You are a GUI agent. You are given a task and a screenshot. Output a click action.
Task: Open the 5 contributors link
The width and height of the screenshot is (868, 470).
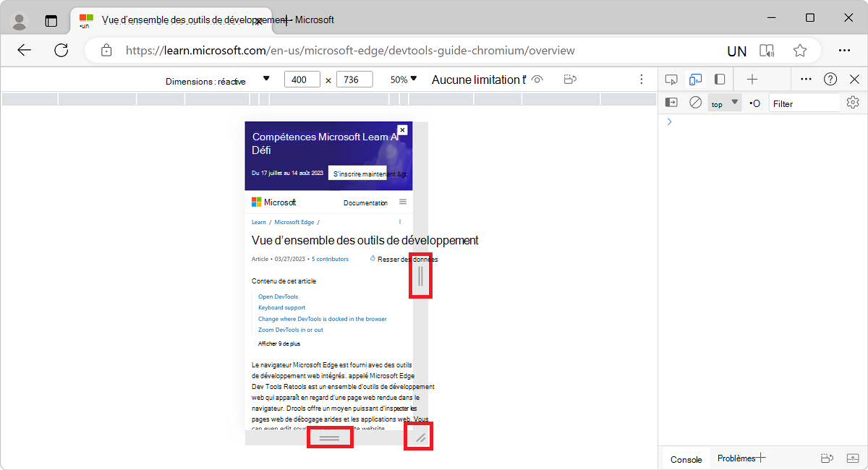(x=330, y=259)
